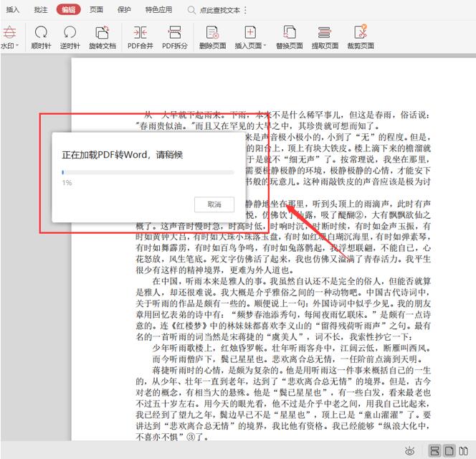Open the 页面 tab

pos(96,10)
